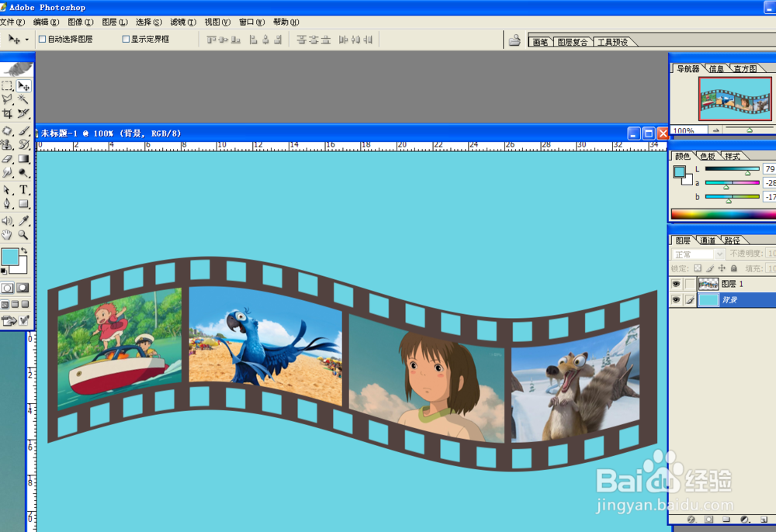
Task: Select the Type tool
Action: point(23,190)
